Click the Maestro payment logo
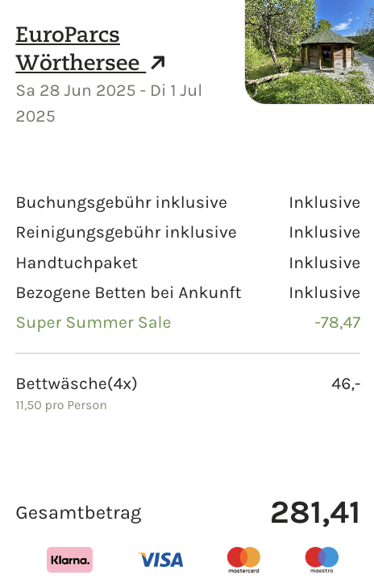Image resolution: width=374 pixels, height=588 pixels. tap(322, 560)
